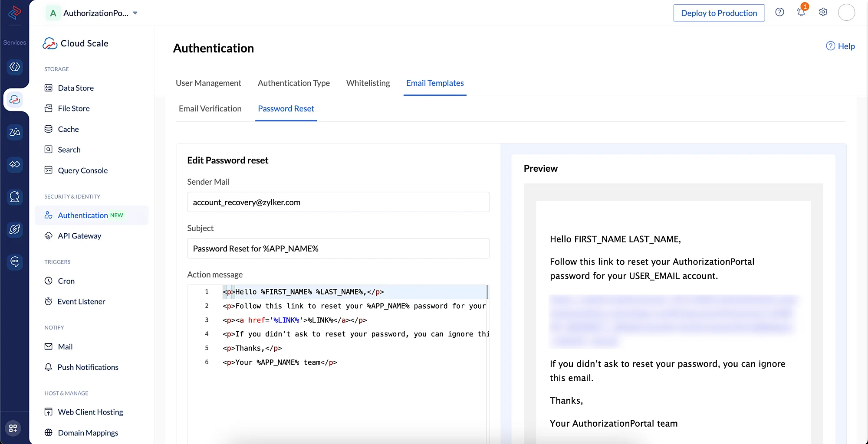Image resolution: width=868 pixels, height=444 pixels.
Task: Open the sparkle chat service icon in the rail
Action: pyautogui.click(x=15, y=197)
